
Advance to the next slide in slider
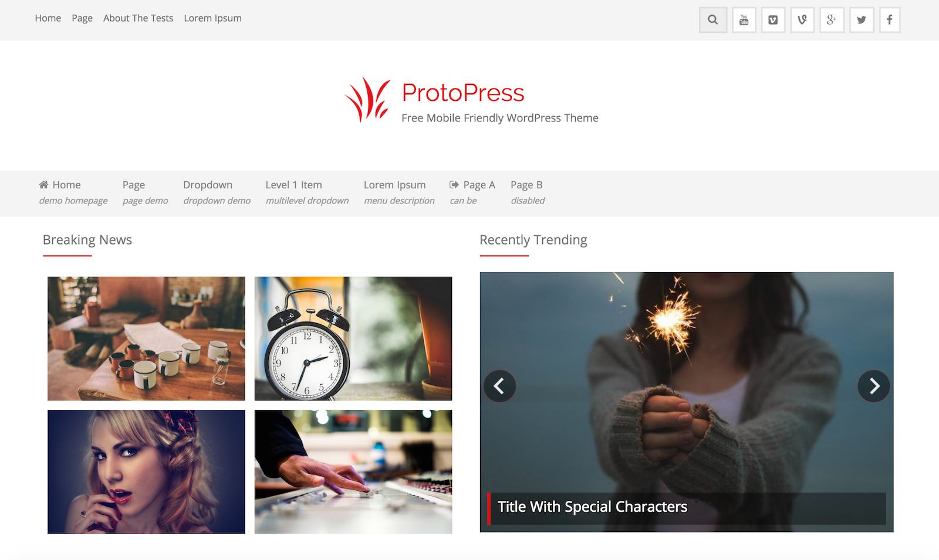click(874, 386)
